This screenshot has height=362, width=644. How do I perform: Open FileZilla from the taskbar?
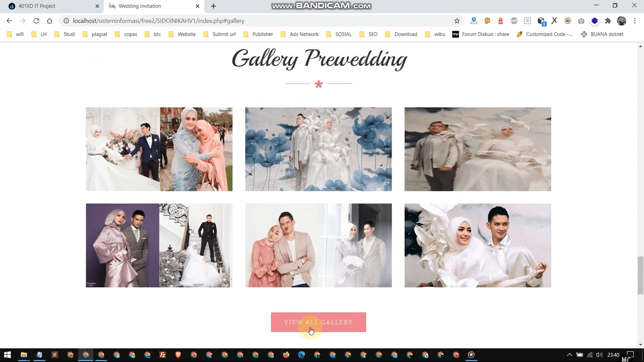163,355
